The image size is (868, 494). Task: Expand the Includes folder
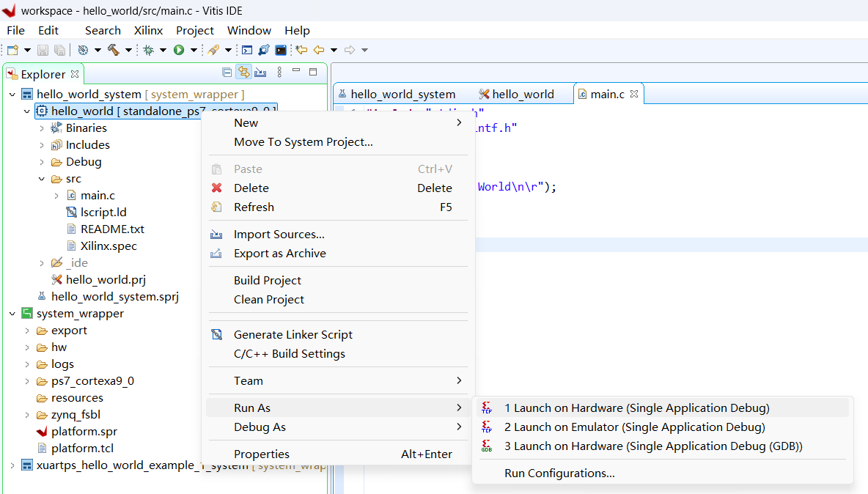[42, 145]
